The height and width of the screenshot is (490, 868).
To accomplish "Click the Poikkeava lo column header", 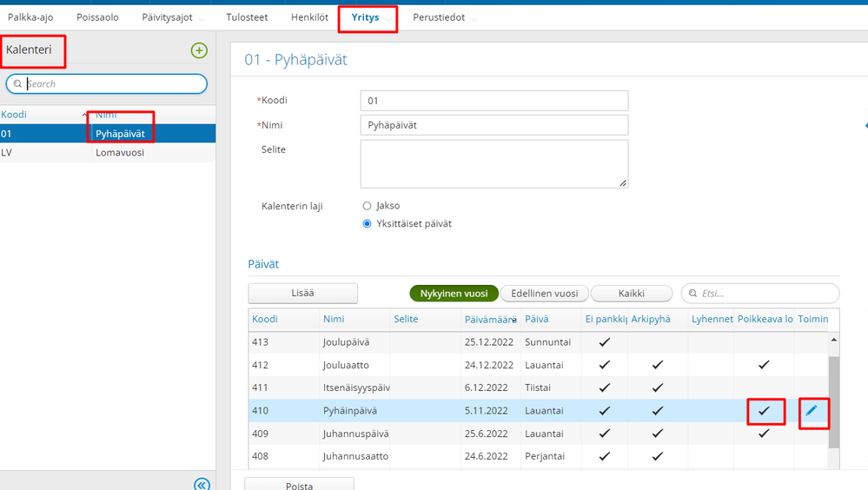I will (765, 320).
